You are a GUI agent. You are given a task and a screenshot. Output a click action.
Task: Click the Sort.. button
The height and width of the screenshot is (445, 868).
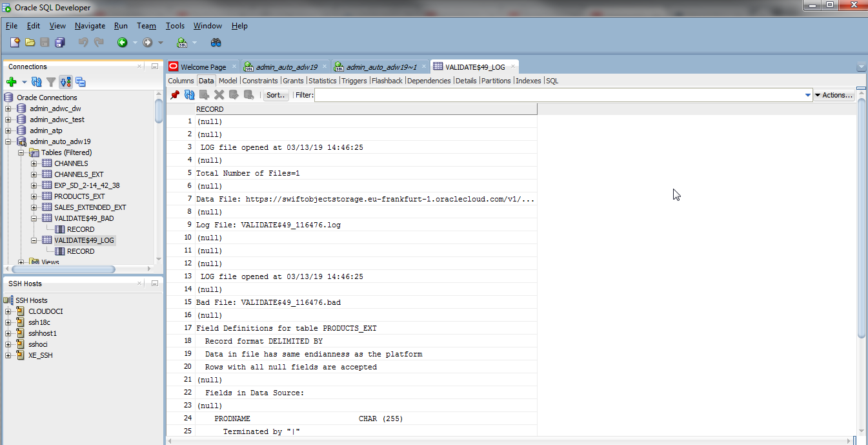coord(276,95)
